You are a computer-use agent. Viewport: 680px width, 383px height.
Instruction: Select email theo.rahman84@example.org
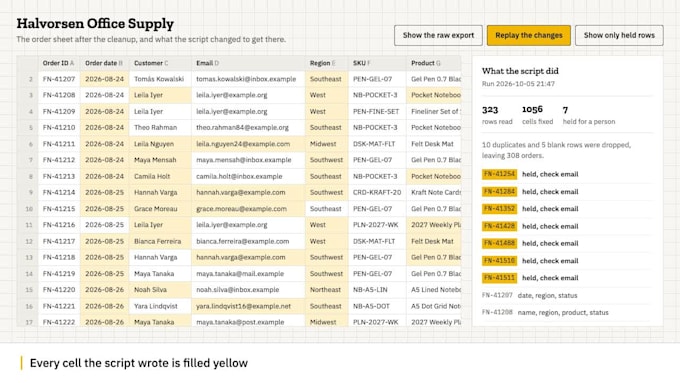pyautogui.click(x=248, y=128)
